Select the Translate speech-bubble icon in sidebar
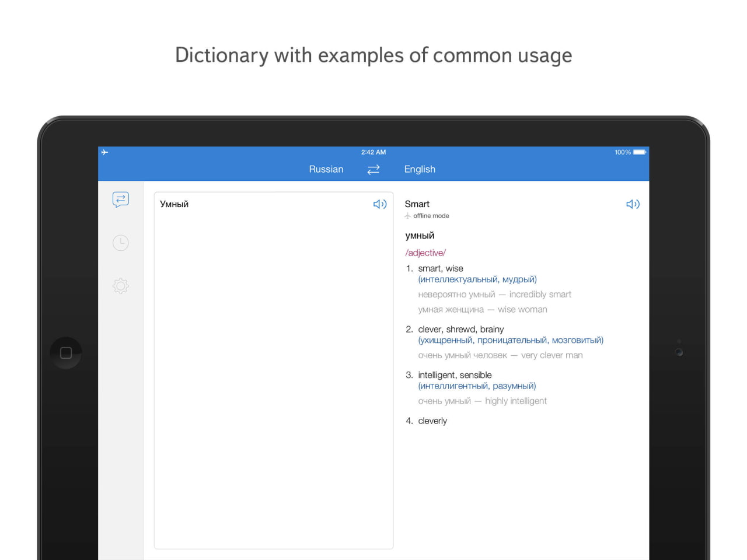 (120, 200)
